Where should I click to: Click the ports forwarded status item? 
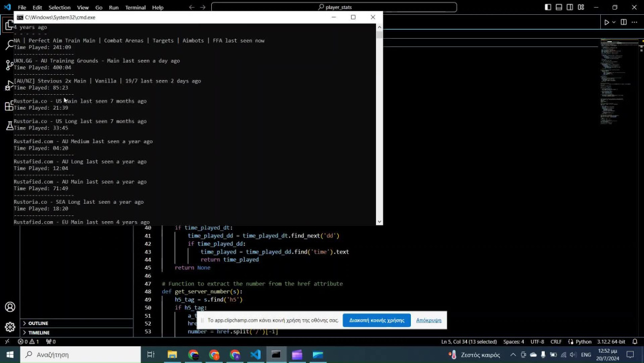[51, 342]
